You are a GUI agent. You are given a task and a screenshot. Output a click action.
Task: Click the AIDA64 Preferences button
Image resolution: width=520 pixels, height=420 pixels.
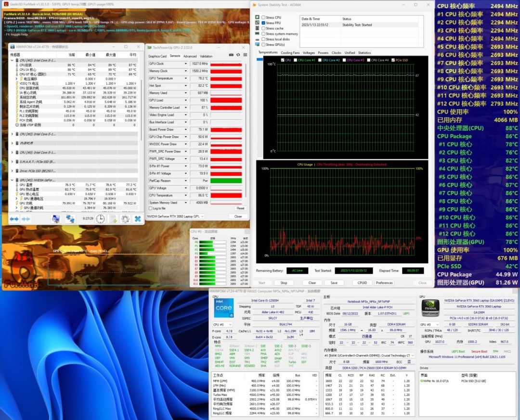tap(384, 283)
